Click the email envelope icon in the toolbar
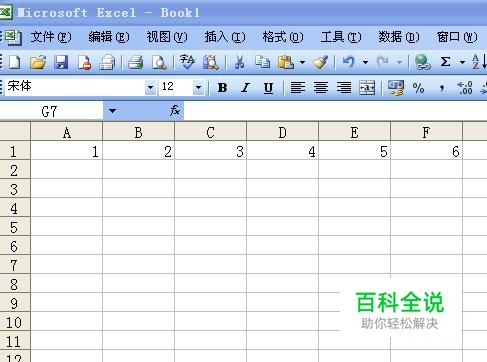Screen dimensions: 487x362 click(107, 62)
